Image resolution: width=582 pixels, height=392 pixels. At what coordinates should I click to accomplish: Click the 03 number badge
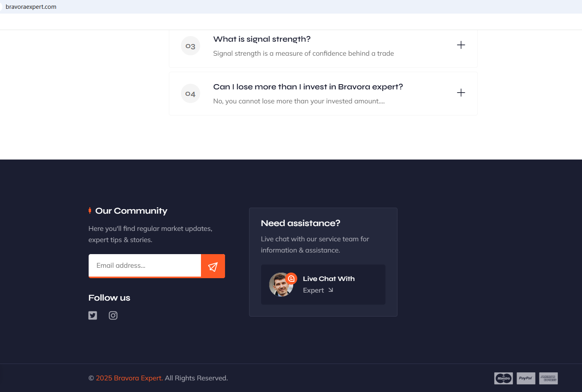click(191, 46)
